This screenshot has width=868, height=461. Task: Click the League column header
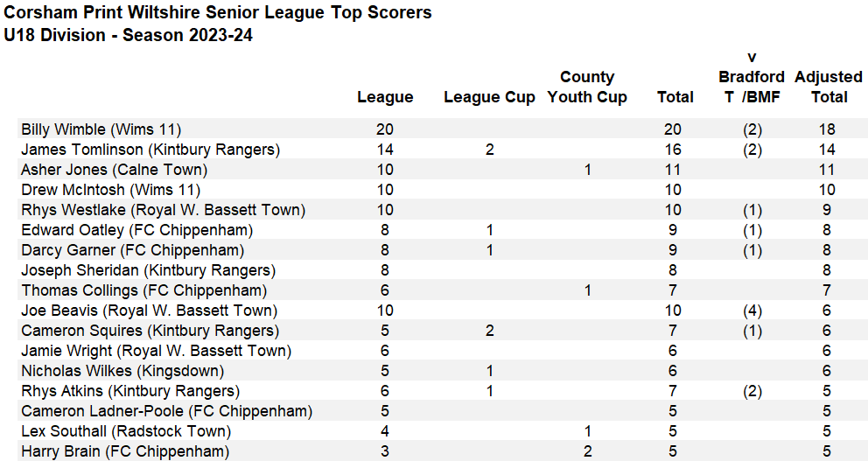(385, 97)
